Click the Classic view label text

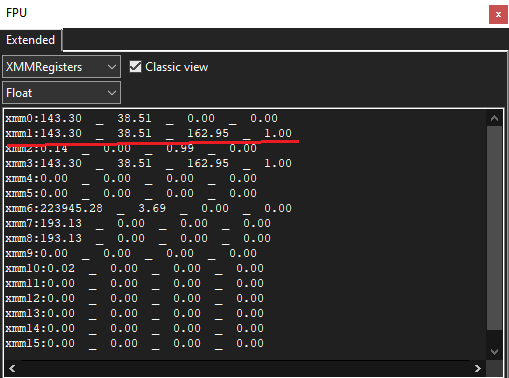177,67
